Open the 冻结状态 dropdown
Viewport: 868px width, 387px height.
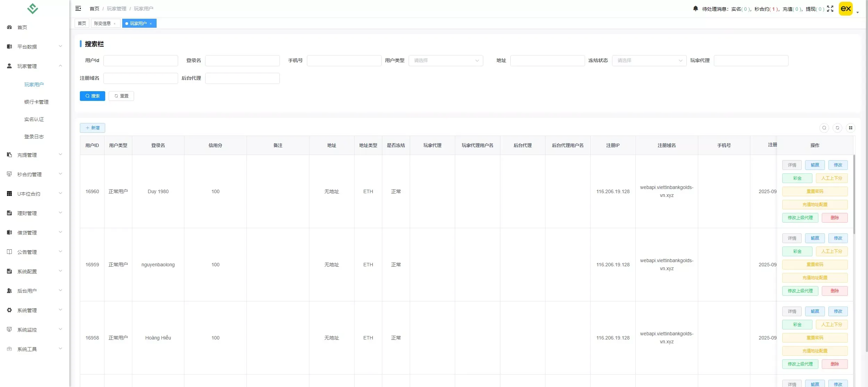click(649, 61)
